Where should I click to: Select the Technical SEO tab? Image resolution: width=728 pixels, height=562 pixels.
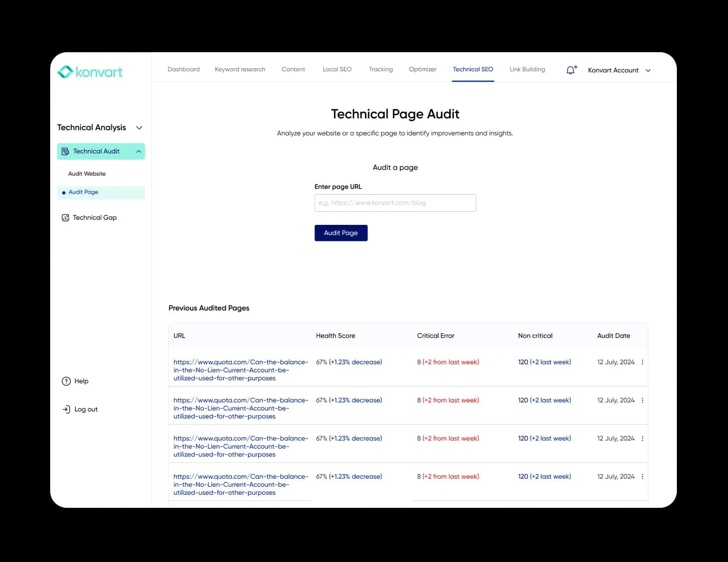pyautogui.click(x=473, y=70)
